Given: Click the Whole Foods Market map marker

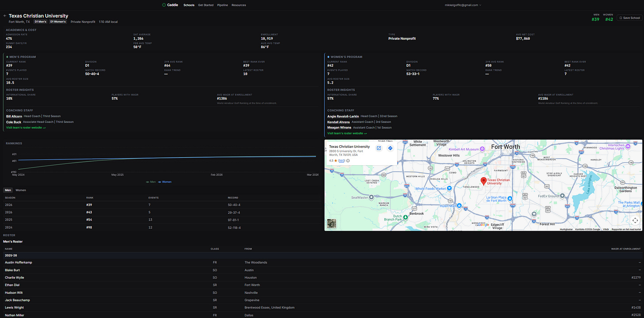Looking at the screenshot, I should click(449, 188).
